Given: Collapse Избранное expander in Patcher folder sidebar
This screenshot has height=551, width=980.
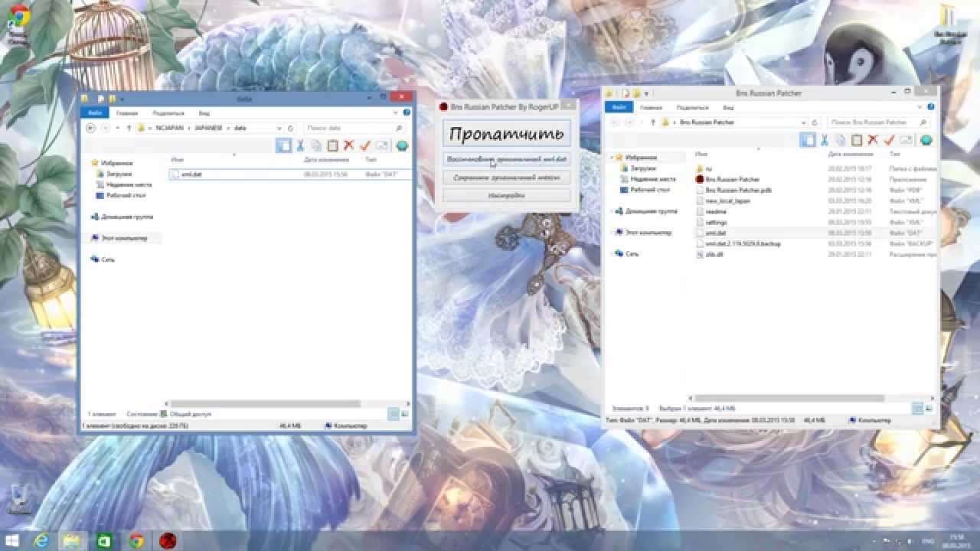Looking at the screenshot, I should pos(612,157).
